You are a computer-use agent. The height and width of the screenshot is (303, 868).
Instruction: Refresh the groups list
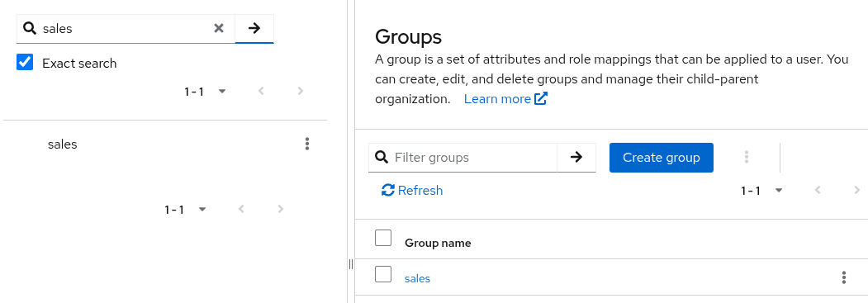pyautogui.click(x=412, y=190)
